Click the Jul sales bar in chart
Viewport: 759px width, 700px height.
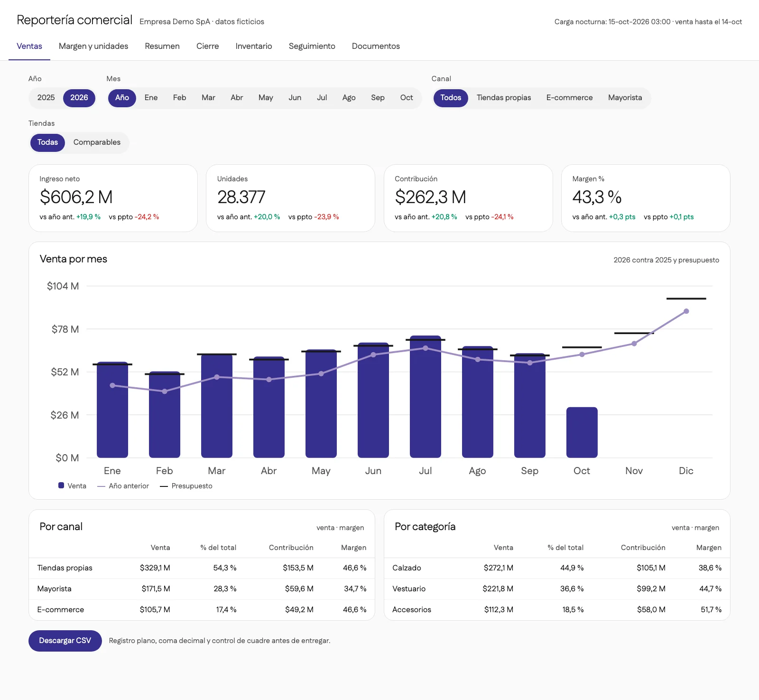point(426,397)
